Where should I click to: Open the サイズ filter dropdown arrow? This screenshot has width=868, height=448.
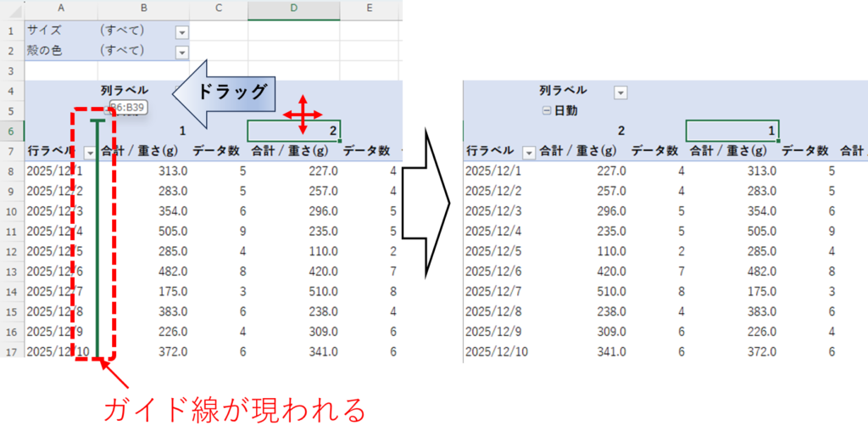[181, 31]
